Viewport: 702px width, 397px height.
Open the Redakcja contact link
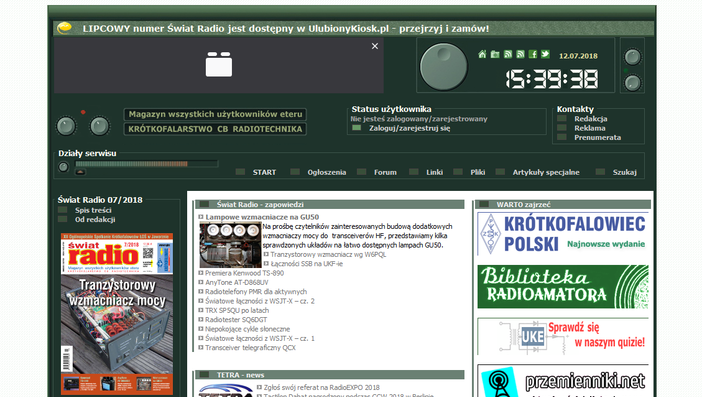591,119
